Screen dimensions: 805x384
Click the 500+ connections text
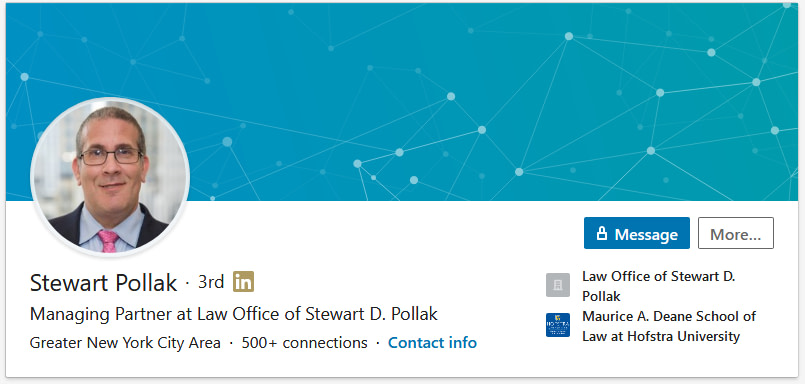click(304, 342)
